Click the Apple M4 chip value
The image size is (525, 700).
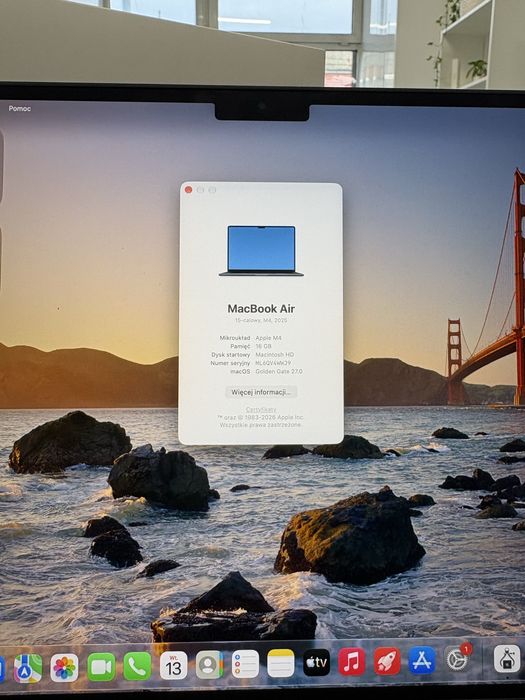pyautogui.click(x=268, y=338)
